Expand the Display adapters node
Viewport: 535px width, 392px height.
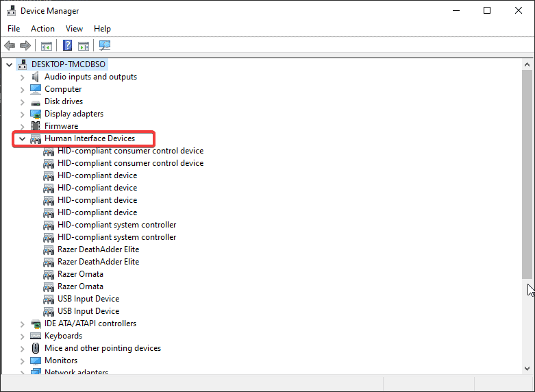click(x=22, y=114)
